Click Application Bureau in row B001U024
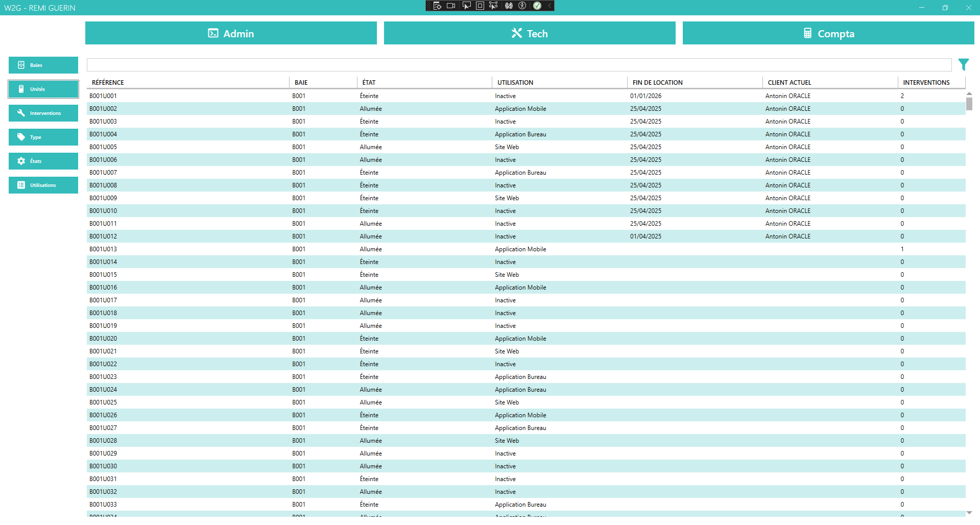Image resolution: width=980 pixels, height=525 pixels. coord(520,390)
